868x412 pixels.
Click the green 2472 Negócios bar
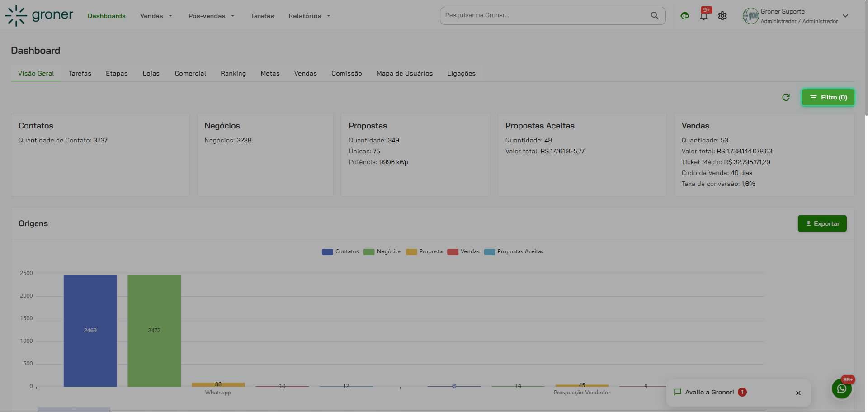point(154,331)
